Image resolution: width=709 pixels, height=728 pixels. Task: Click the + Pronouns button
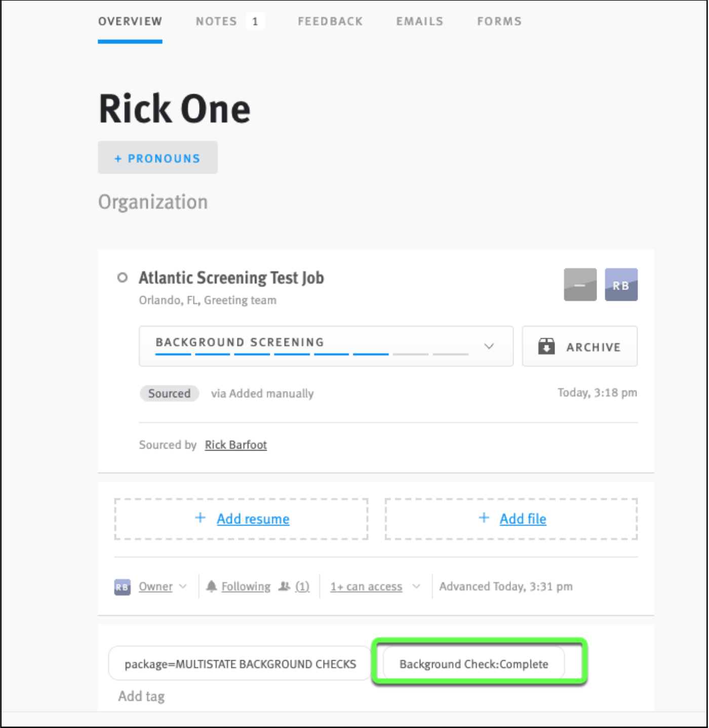(157, 157)
